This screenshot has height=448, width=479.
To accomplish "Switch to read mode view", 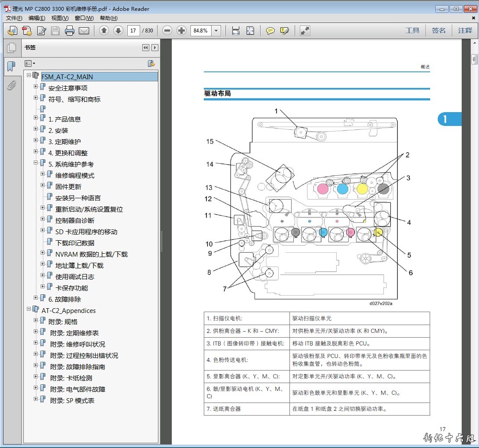I will (x=305, y=31).
